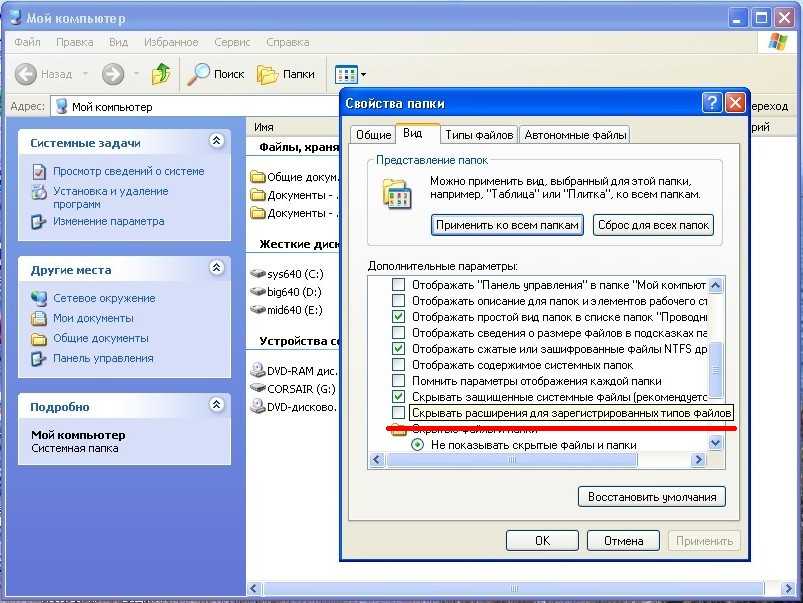The height and width of the screenshot is (603, 803).
Task: Toggle Отображать "Панель управления" checkbox
Action: click(x=398, y=284)
